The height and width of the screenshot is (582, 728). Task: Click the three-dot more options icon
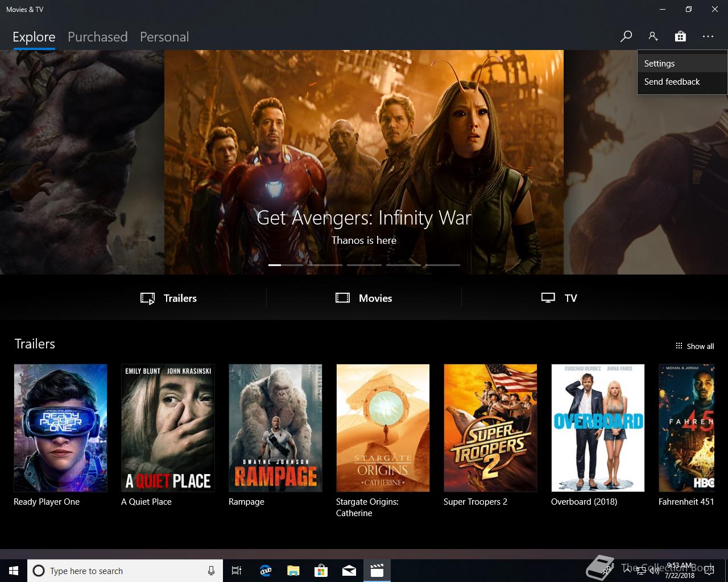pos(708,36)
